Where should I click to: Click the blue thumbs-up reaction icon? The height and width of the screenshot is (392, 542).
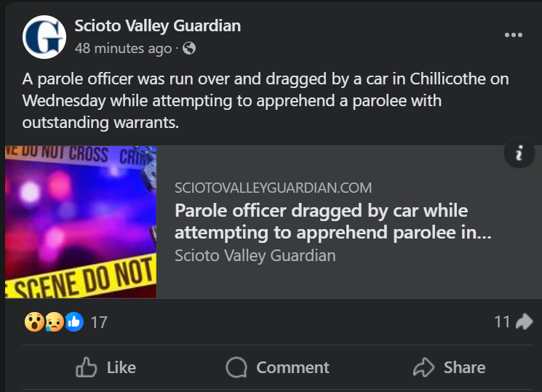tap(74, 321)
